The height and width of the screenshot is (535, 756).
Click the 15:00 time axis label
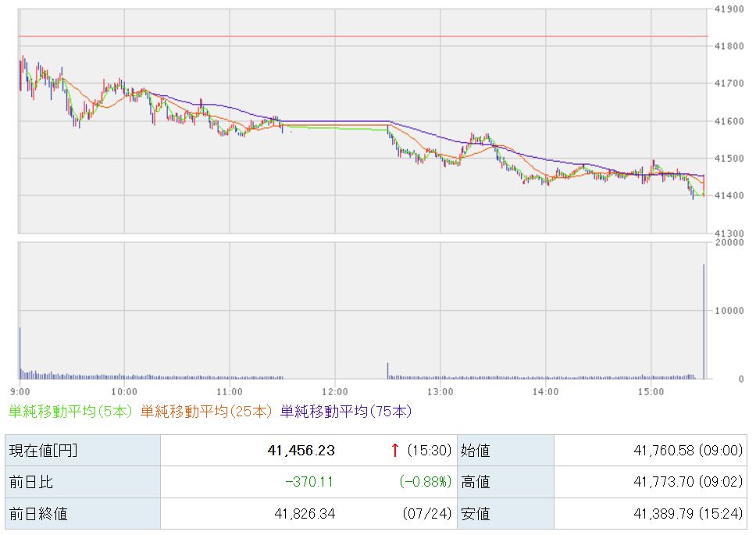(x=651, y=392)
